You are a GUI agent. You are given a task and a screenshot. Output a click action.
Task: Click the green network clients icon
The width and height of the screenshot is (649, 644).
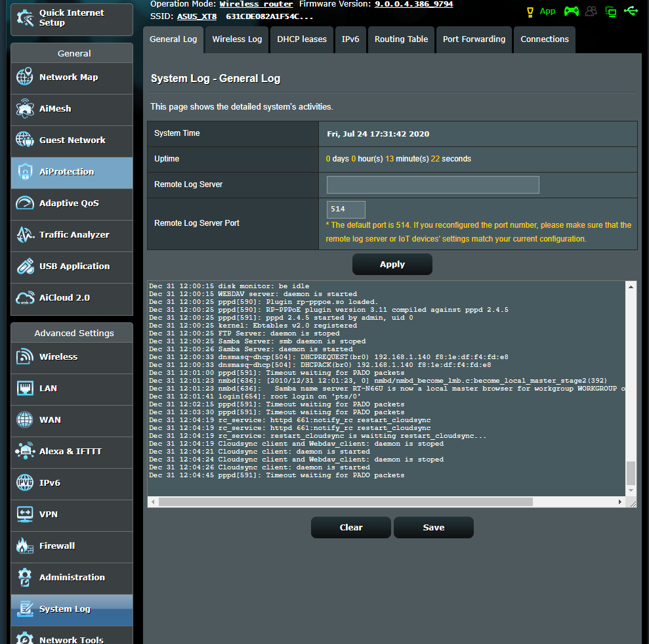click(611, 12)
